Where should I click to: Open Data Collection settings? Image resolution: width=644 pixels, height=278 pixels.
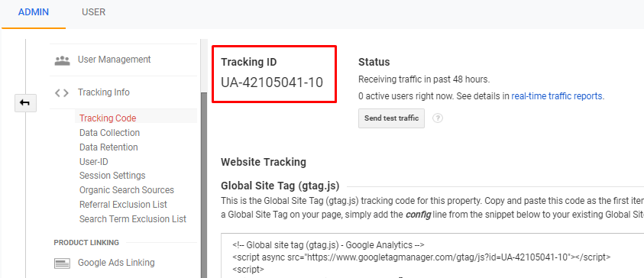click(109, 133)
